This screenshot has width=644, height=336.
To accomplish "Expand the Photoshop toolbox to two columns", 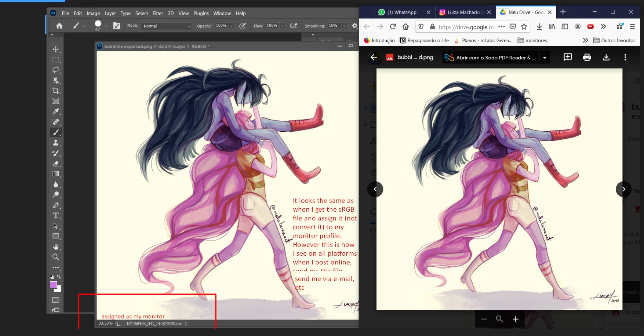I will (52, 34).
